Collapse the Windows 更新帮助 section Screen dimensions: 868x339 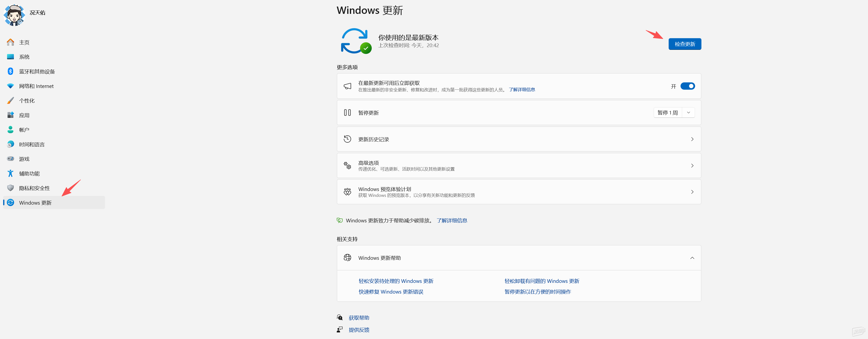click(692, 258)
